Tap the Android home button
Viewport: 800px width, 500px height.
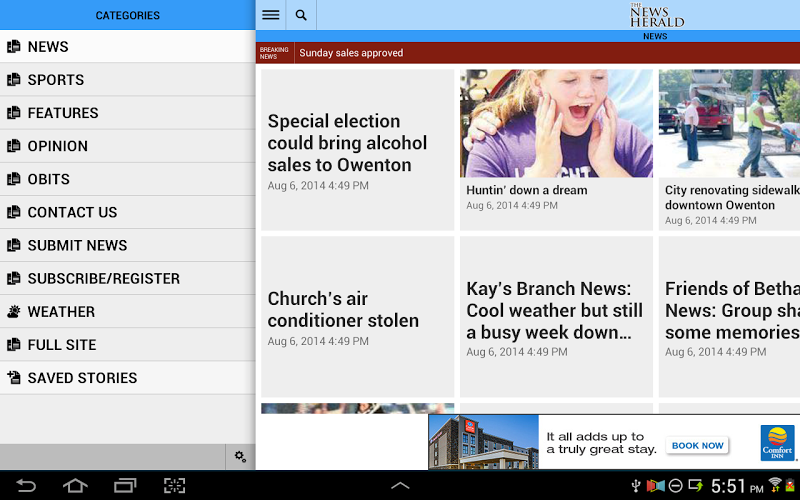[75, 485]
